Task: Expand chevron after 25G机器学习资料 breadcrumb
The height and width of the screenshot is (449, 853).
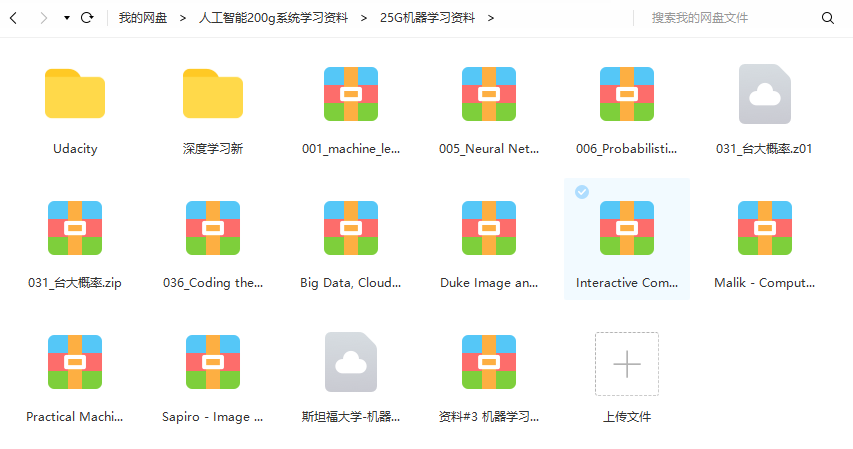Action: [491, 18]
